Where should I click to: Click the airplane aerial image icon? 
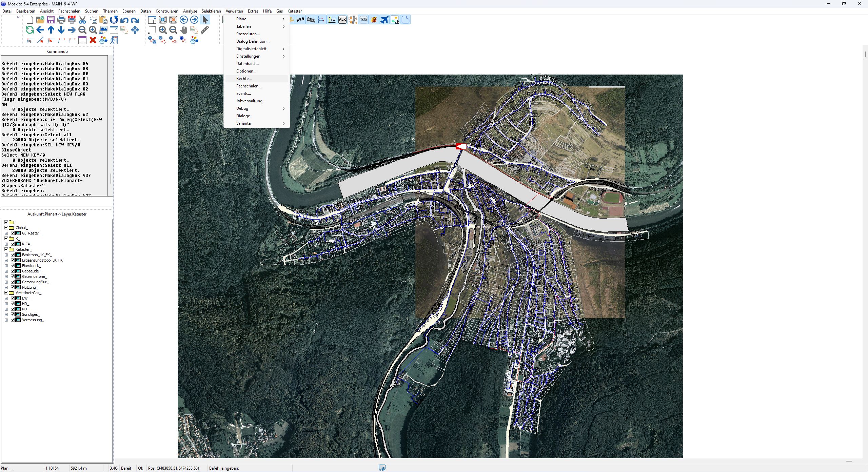point(384,20)
